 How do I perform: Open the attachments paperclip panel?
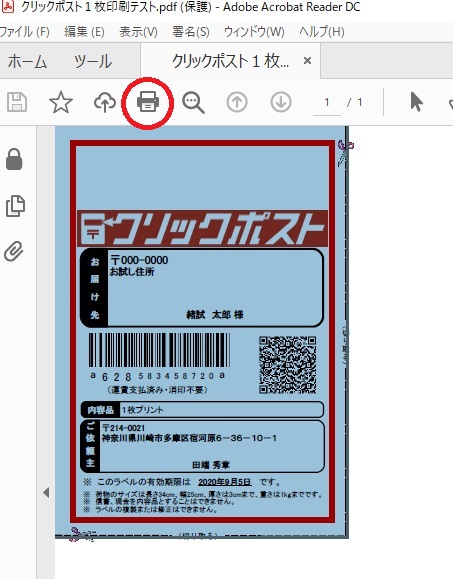coord(14,251)
